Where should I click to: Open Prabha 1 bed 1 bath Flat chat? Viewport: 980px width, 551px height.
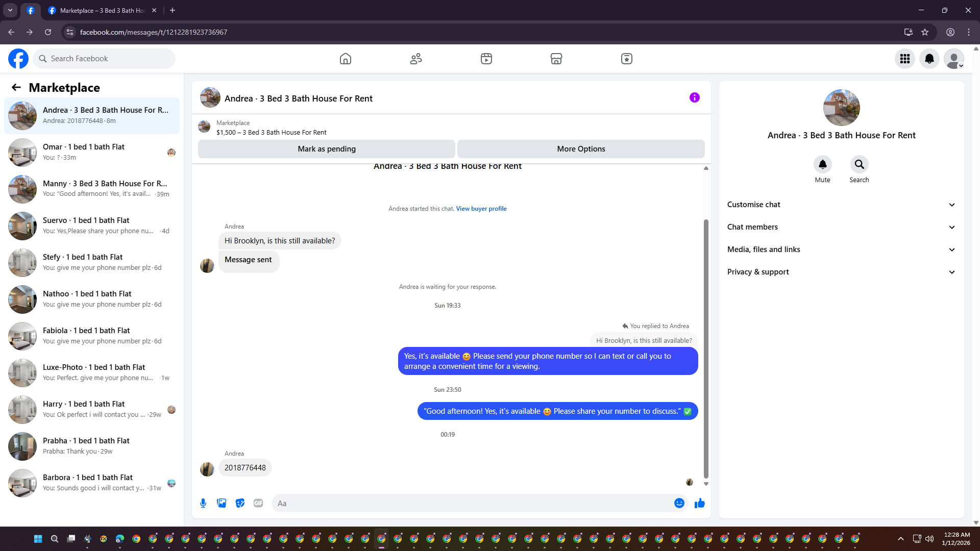tap(92, 446)
